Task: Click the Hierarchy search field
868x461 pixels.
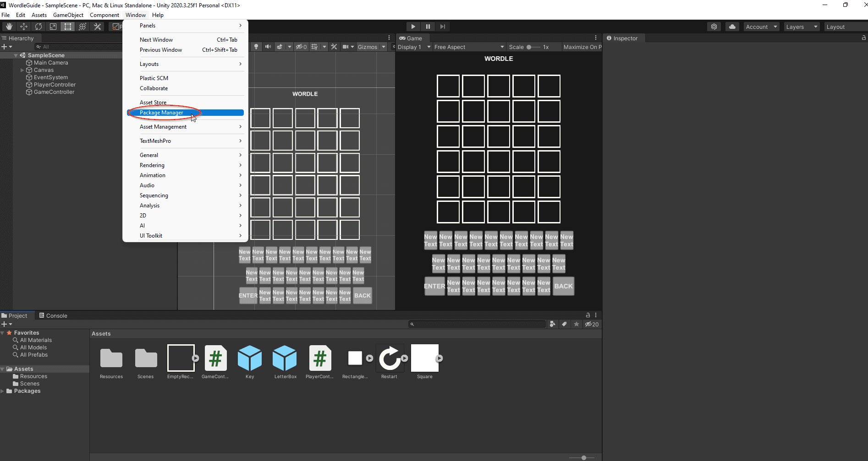Action: (79, 47)
